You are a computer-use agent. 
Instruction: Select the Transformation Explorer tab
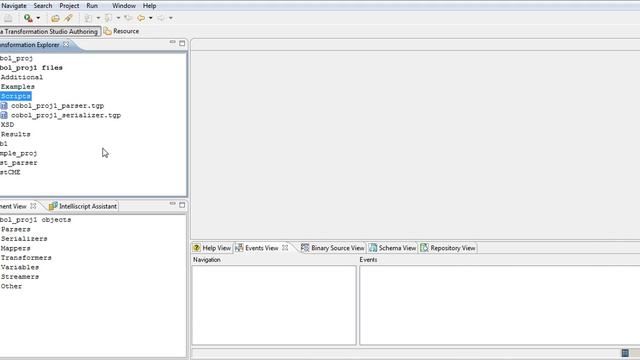[30, 45]
